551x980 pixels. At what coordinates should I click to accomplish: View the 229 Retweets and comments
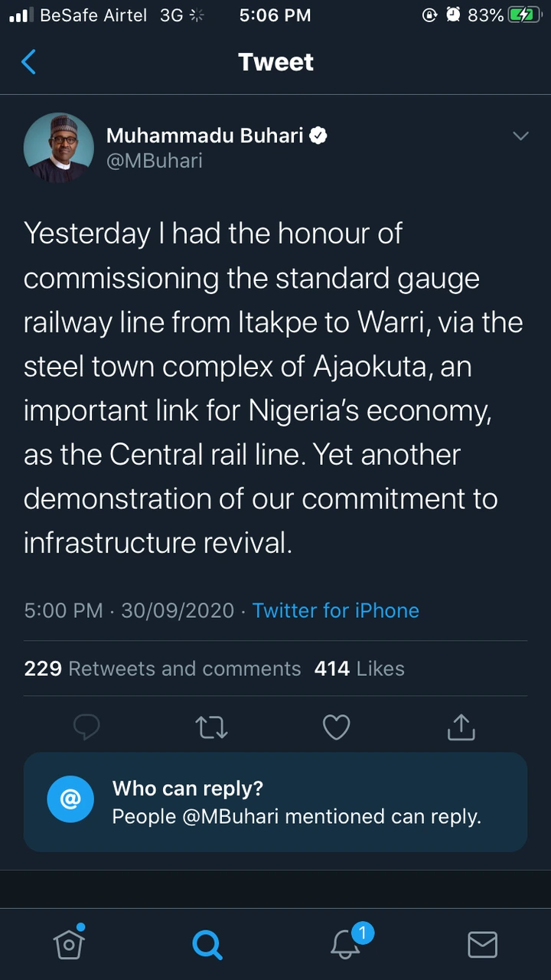click(162, 668)
